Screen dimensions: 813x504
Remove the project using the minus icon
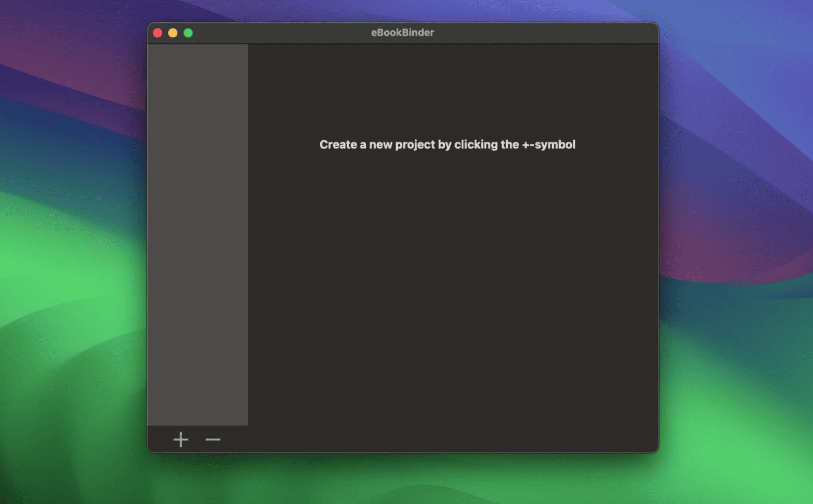click(x=213, y=439)
